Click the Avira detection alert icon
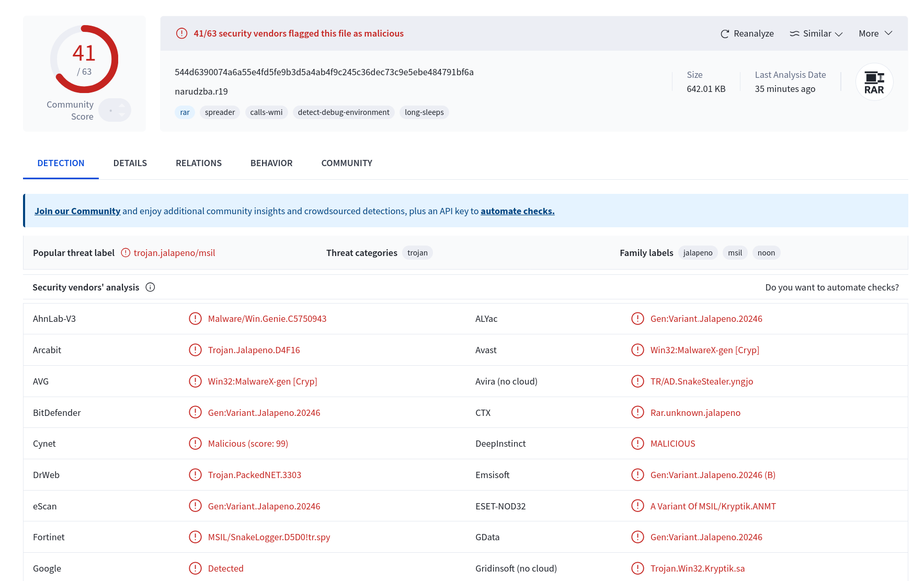The width and height of the screenshot is (924, 581). tap(637, 381)
